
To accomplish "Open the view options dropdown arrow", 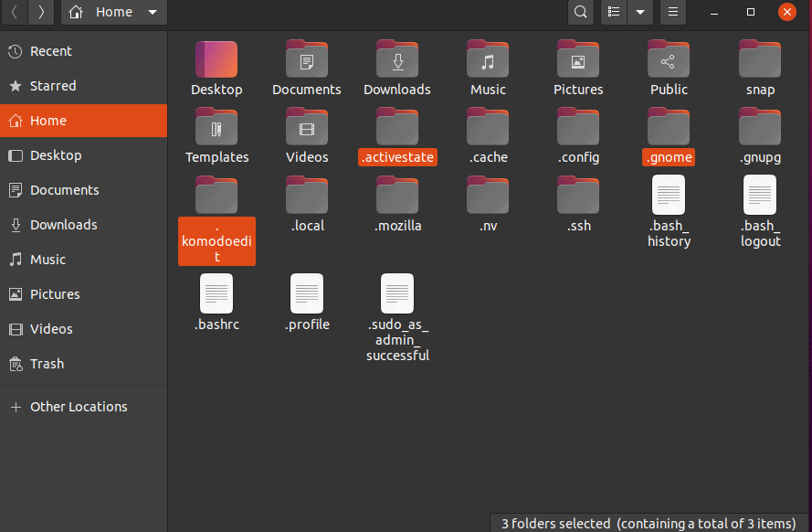I will (640, 13).
